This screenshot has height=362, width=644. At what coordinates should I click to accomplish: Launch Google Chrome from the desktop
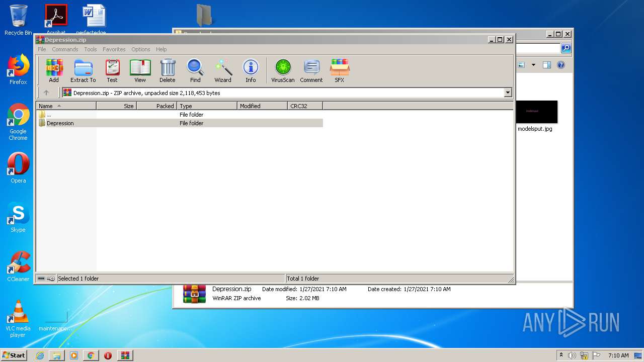click(18, 122)
